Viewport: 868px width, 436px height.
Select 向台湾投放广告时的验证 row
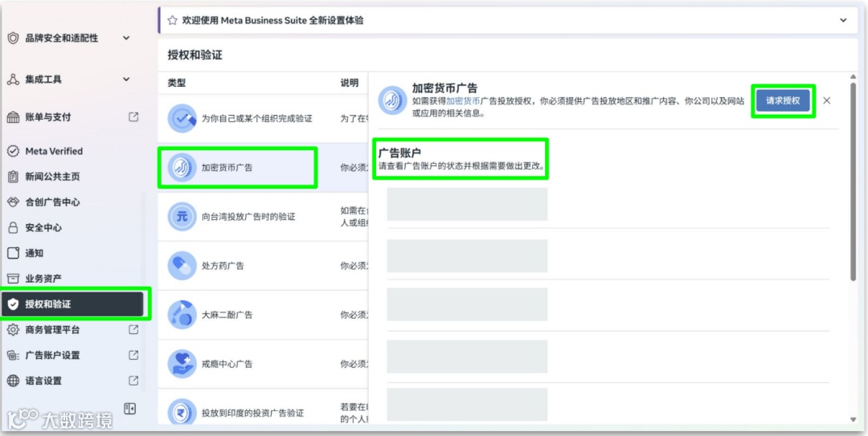click(x=263, y=216)
